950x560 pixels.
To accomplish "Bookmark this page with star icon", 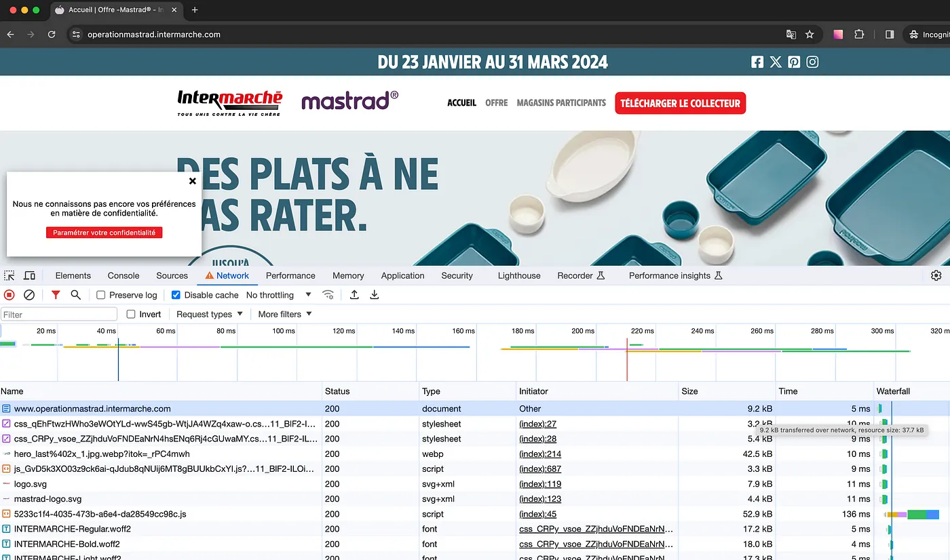I will pyautogui.click(x=810, y=35).
